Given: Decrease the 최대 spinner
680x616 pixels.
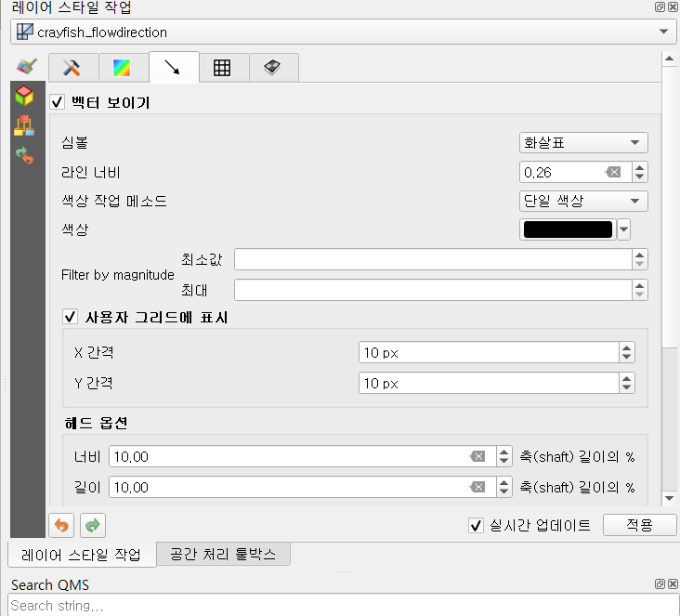Looking at the screenshot, I should [x=640, y=295].
